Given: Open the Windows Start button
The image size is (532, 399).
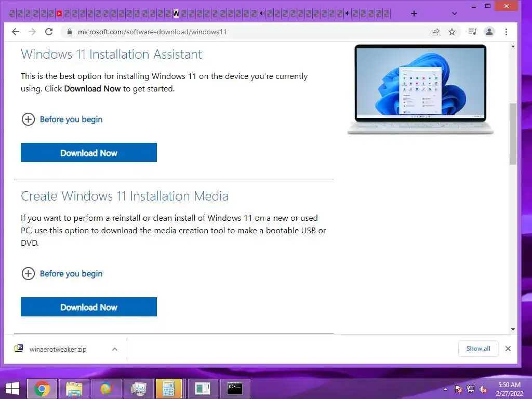Looking at the screenshot, I should tap(12, 389).
